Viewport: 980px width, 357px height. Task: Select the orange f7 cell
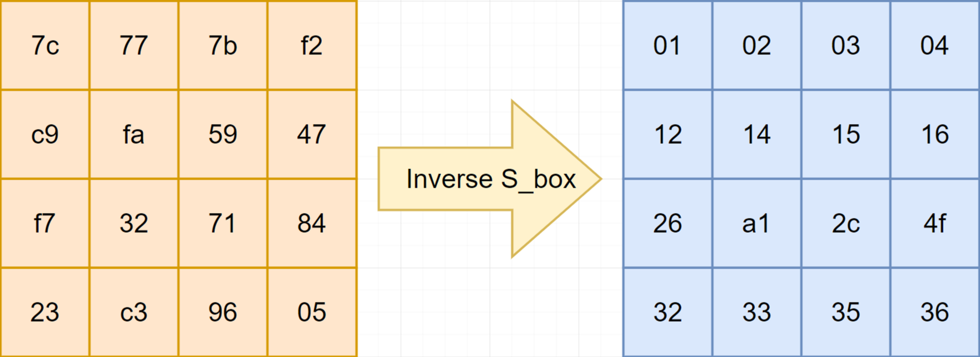(45, 223)
